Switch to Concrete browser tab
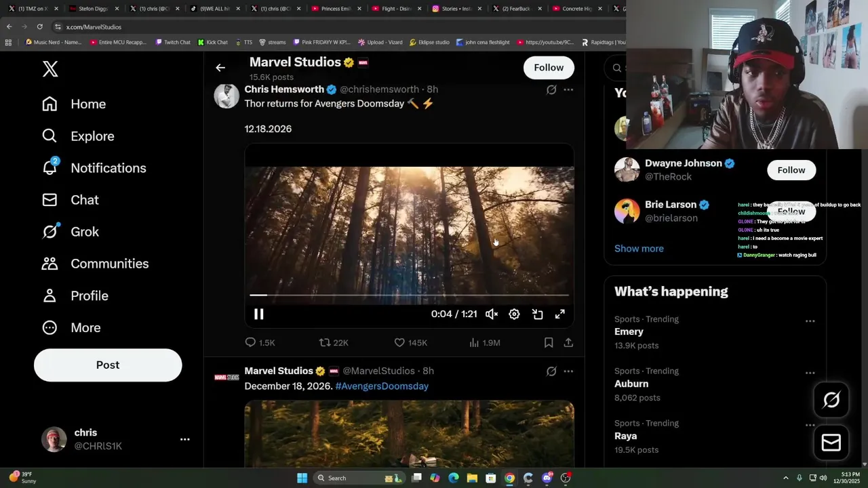 577,9
